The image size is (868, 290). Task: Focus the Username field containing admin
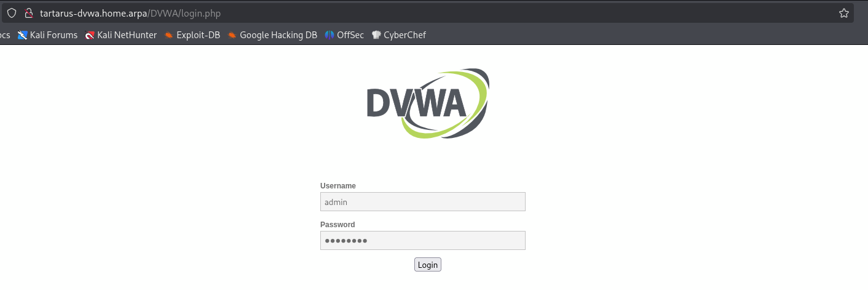tap(422, 201)
